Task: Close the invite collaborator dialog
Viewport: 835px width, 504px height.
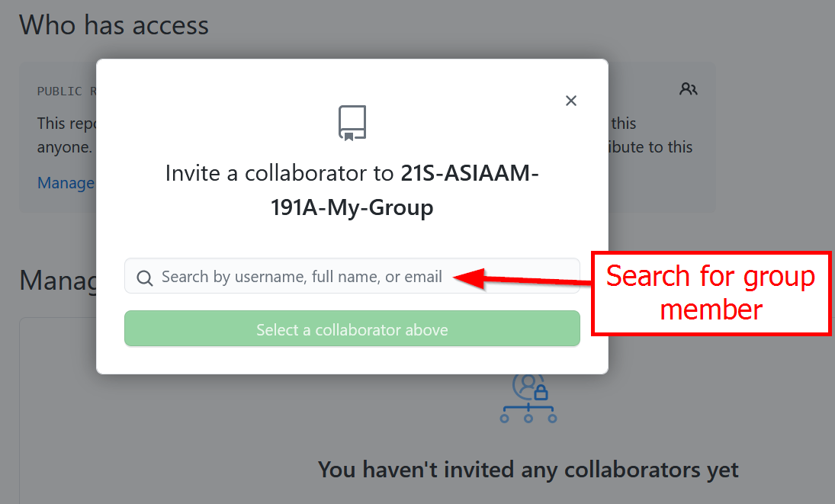Action: (x=571, y=101)
